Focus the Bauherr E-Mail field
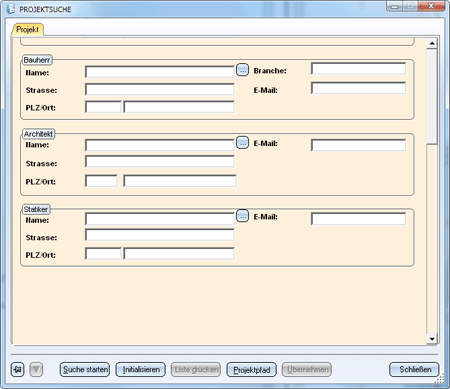Image resolution: width=450 pixels, height=389 pixels. [x=359, y=88]
